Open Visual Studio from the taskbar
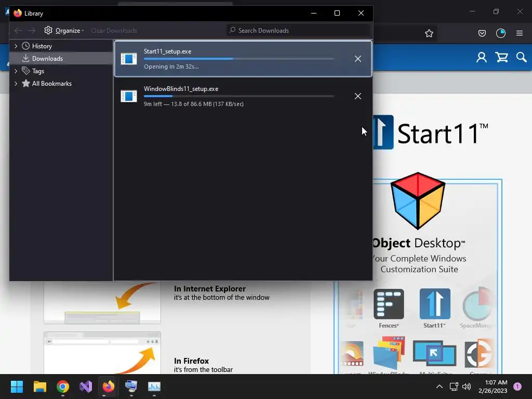The height and width of the screenshot is (399, 532). tap(86, 387)
